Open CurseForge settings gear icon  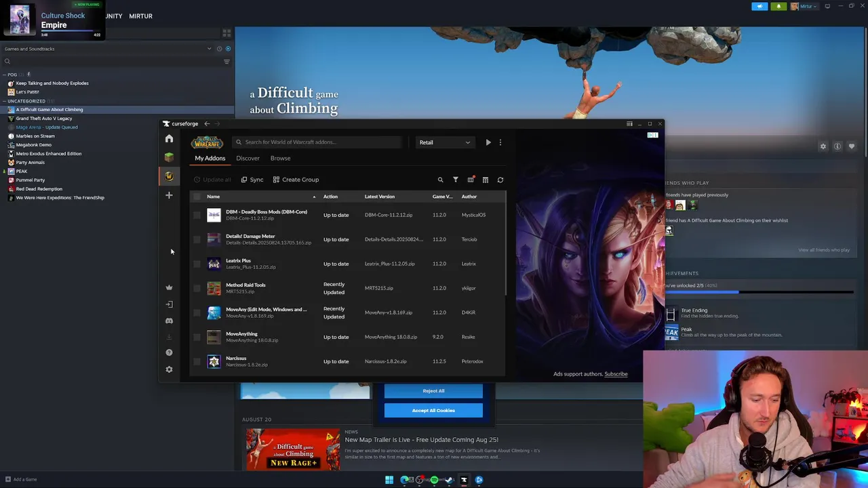point(169,369)
